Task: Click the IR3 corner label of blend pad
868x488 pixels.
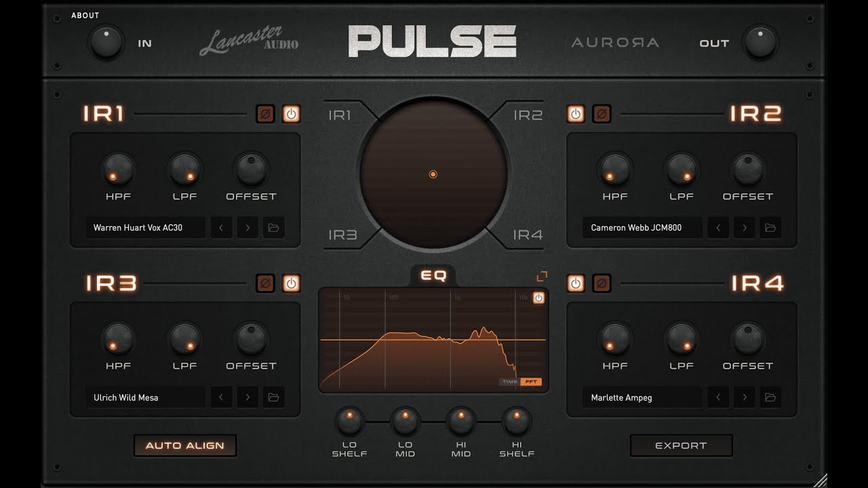Action: [342, 235]
